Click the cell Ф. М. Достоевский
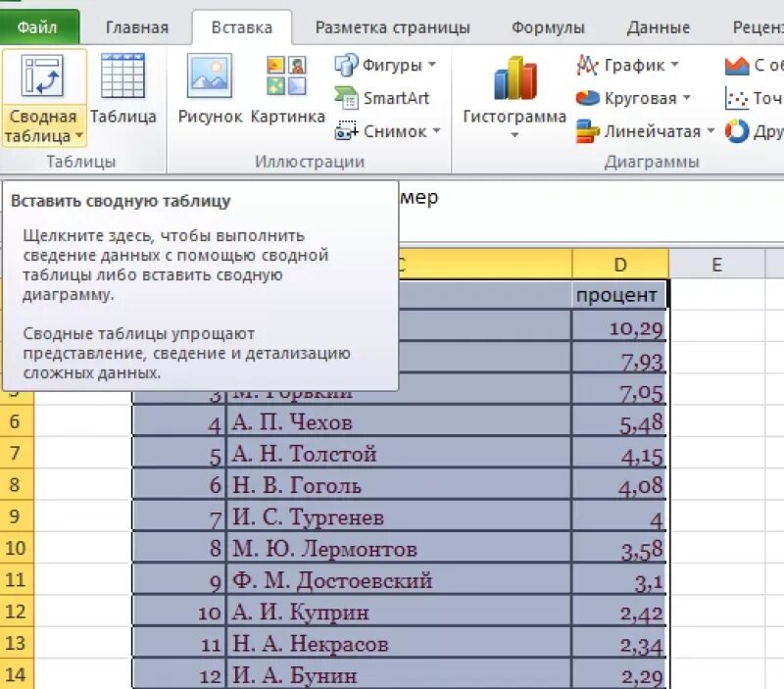784x689 pixels. point(399,579)
